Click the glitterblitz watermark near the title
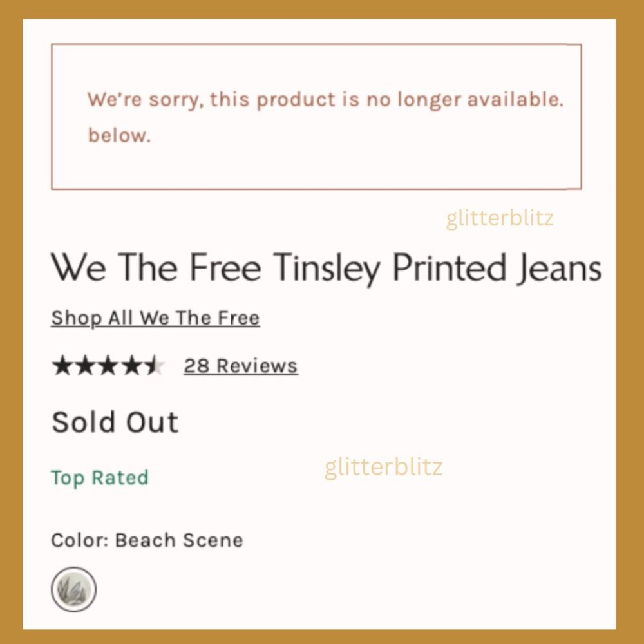The width and height of the screenshot is (644, 644). (499, 219)
